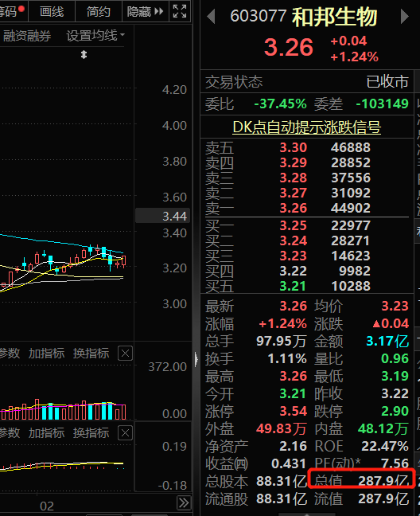Click 换指标 in the bottom indicator panel

coord(91,432)
